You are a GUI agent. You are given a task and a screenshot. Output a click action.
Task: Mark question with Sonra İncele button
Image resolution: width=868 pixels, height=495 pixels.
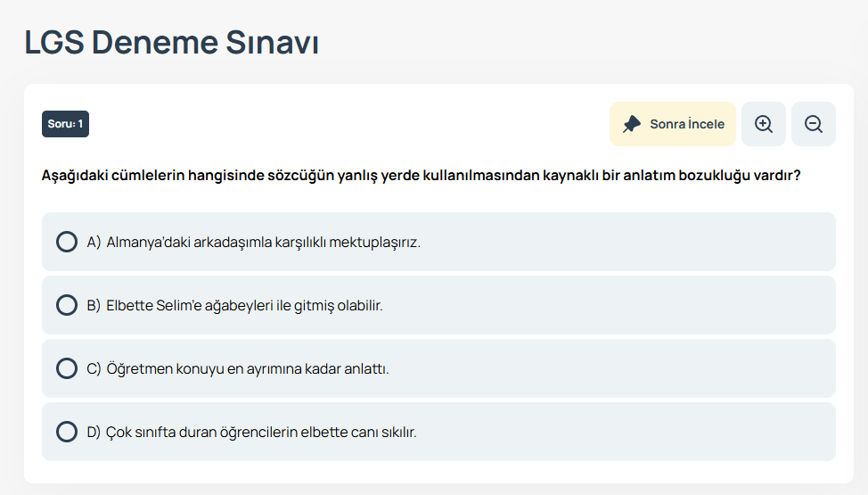[x=673, y=124]
